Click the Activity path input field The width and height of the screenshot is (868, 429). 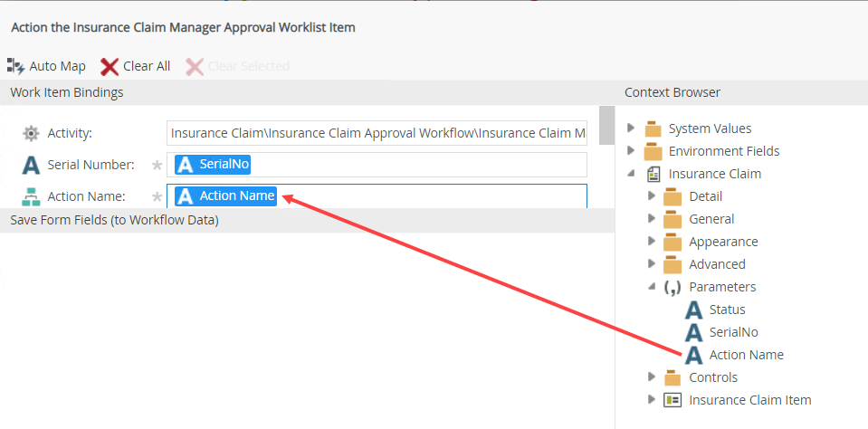pyautogui.click(x=377, y=133)
